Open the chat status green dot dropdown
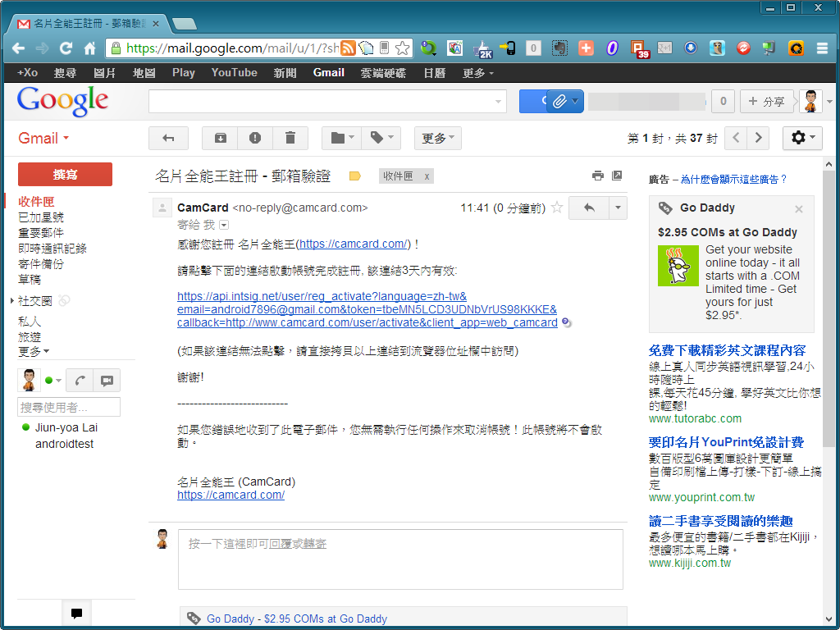This screenshot has height=630, width=840. (53, 381)
